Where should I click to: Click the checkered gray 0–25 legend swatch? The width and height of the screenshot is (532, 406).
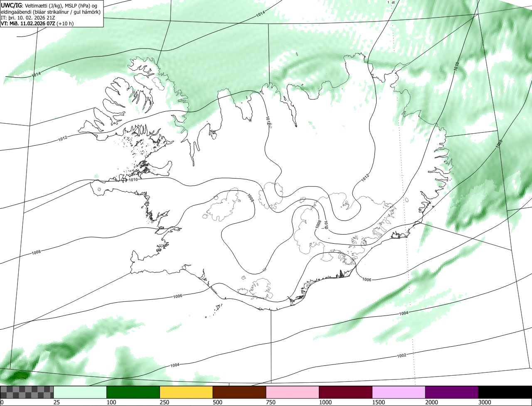(27, 392)
